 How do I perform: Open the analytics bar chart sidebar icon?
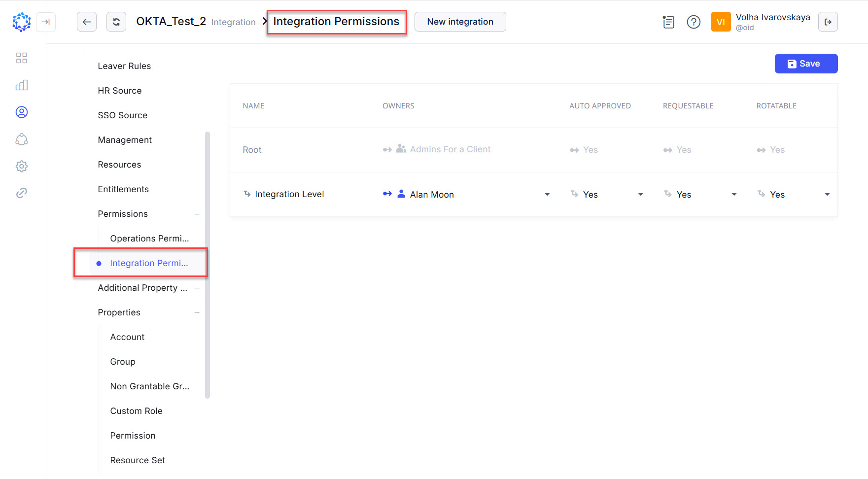pos(21,85)
